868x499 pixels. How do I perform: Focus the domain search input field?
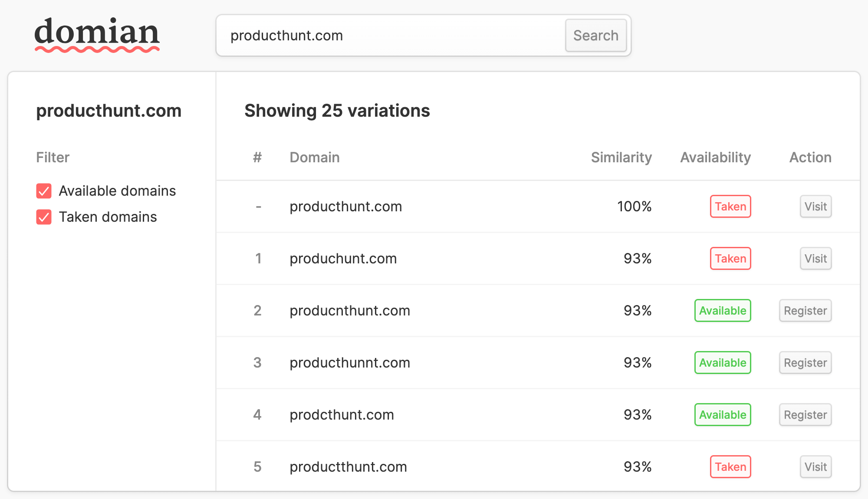pyautogui.click(x=391, y=36)
